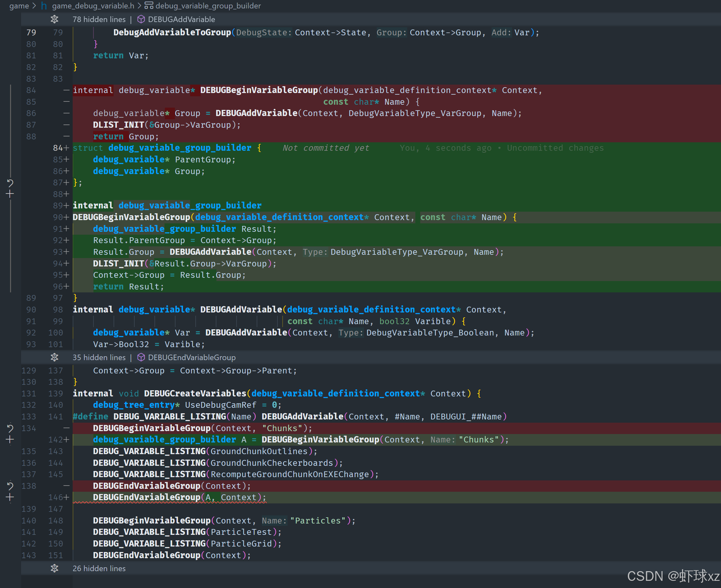Jump to DEBUGAddVariable from hidden-lines header
This screenshot has width=721, height=588.
click(181, 19)
